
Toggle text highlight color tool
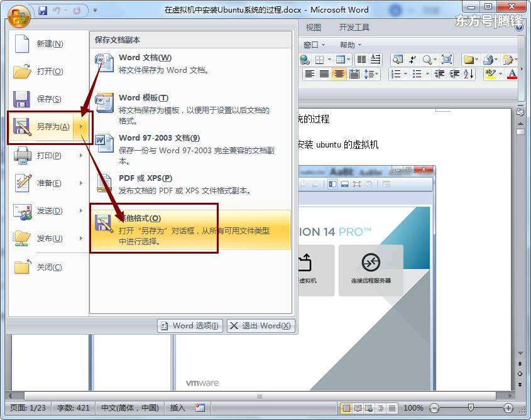[x=490, y=73]
